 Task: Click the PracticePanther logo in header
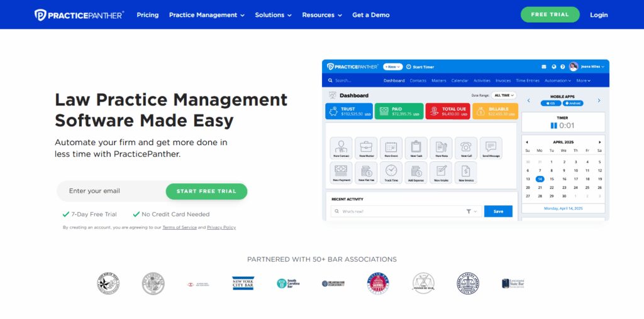click(x=79, y=15)
